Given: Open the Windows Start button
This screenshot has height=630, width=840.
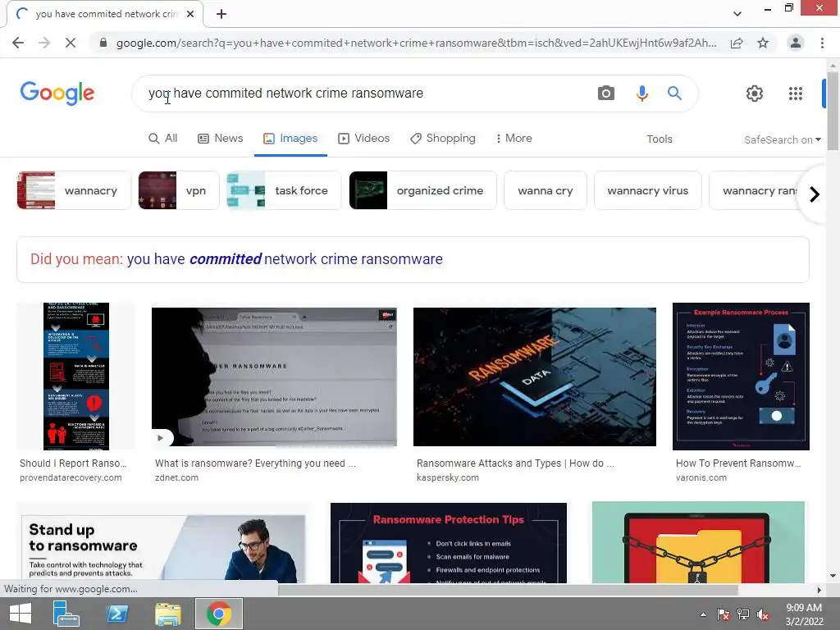Looking at the screenshot, I should (21, 614).
